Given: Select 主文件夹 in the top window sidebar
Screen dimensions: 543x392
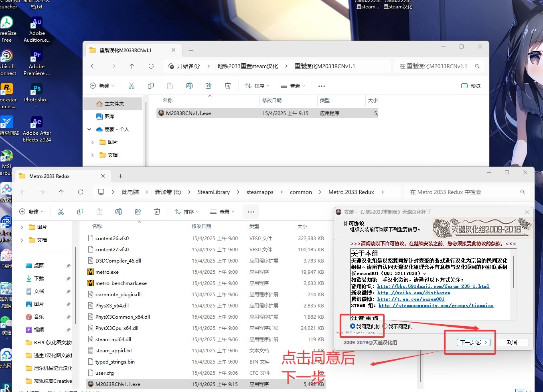Looking at the screenshot, I should click(x=113, y=104).
